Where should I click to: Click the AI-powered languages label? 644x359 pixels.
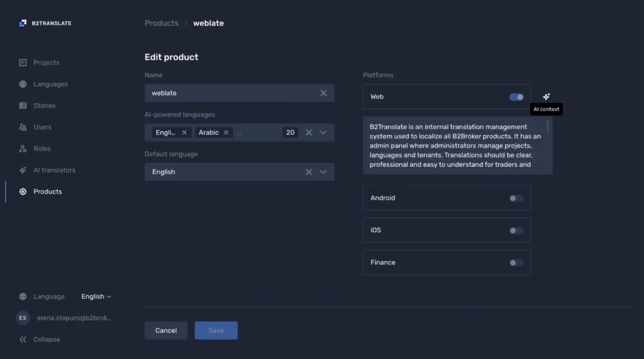pos(180,114)
